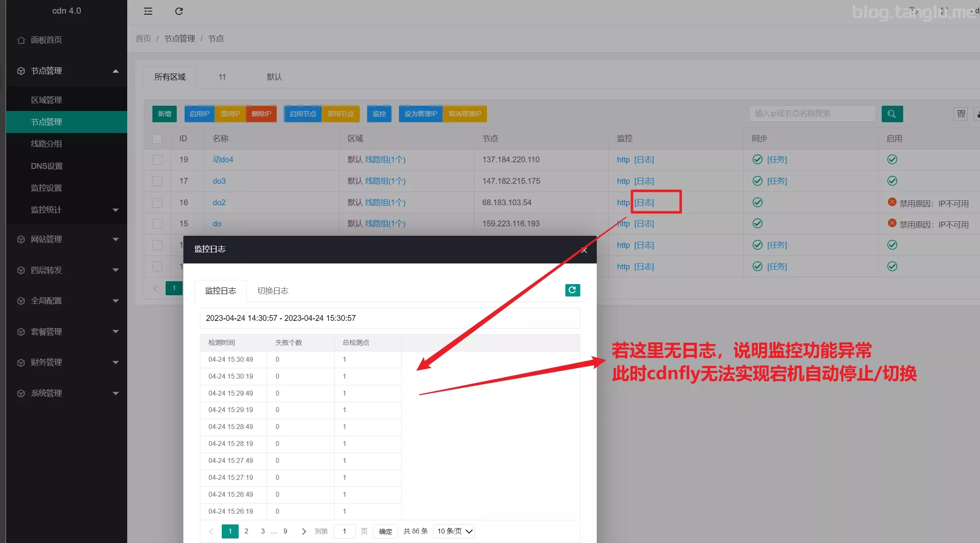Screen dimensions: 980x543
Task: Go to next page of monitor log
Action: pos(304,531)
